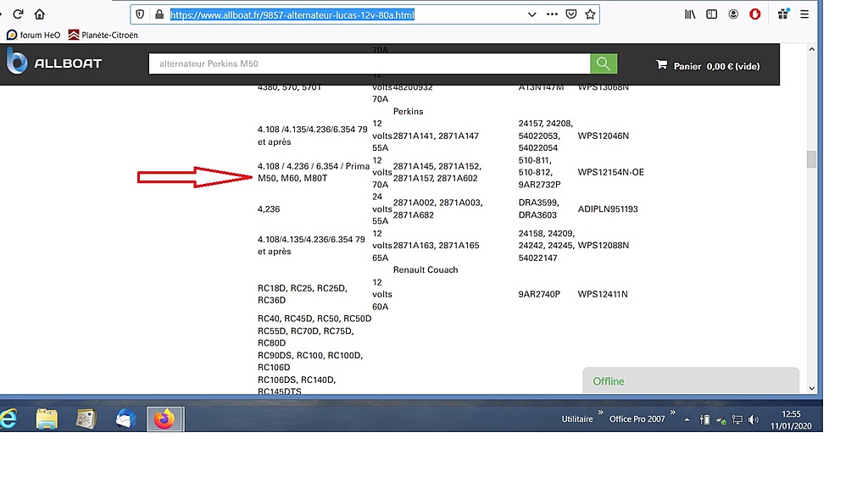Submit search with green magnifier button
868x488 pixels.
604,64
